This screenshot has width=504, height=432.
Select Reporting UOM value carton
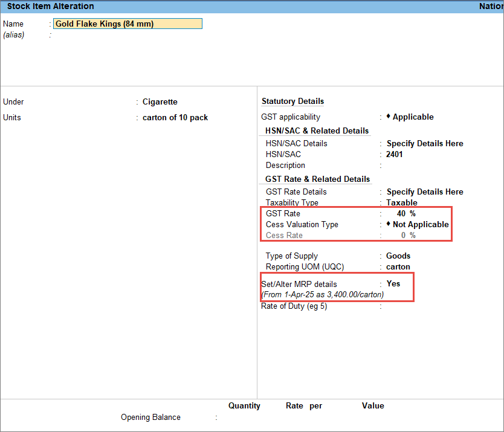click(x=398, y=267)
